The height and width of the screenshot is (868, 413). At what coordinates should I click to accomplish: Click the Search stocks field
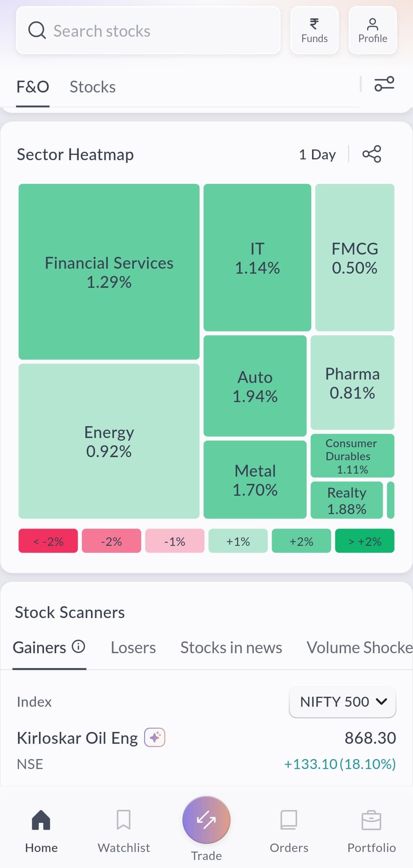coord(148,31)
